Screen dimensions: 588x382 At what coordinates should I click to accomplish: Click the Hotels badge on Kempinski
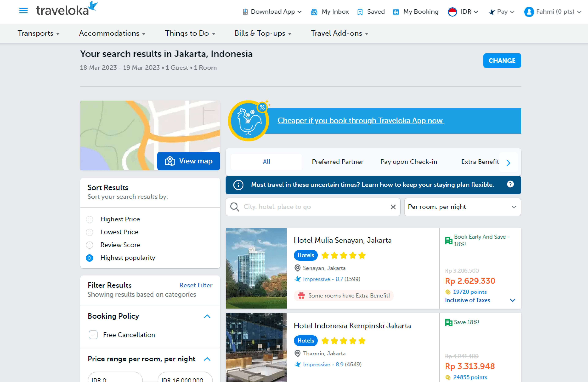pyautogui.click(x=306, y=341)
